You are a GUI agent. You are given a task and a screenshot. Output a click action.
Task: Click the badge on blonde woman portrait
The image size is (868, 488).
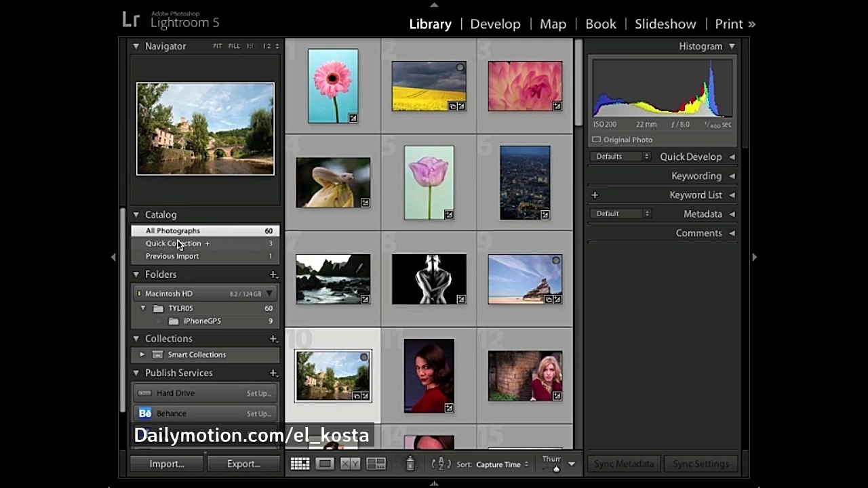click(x=557, y=396)
